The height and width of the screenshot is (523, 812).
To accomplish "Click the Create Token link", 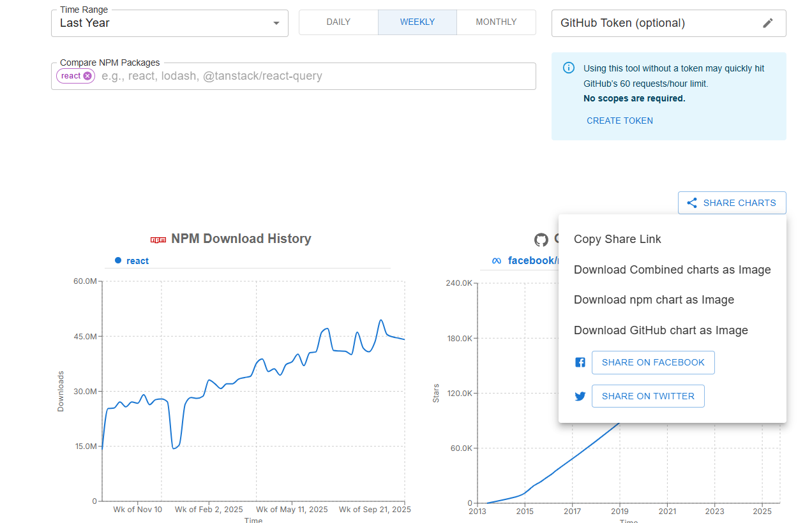I will pyautogui.click(x=619, y=121).
